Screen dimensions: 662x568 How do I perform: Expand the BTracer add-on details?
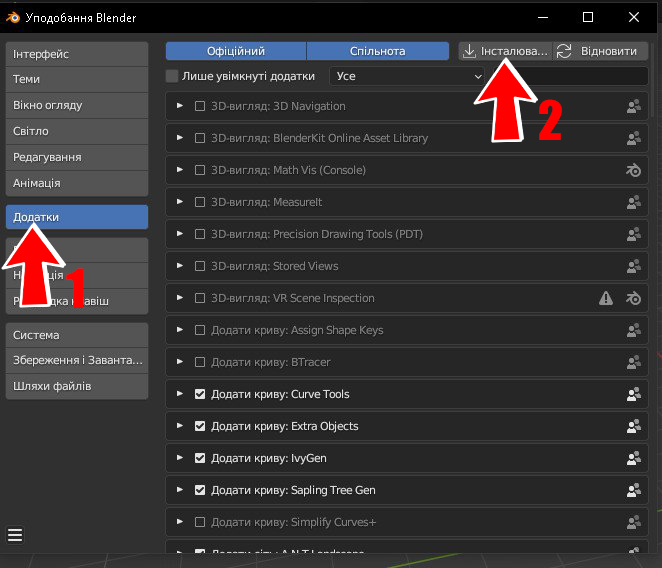click(x=180, y=362)
